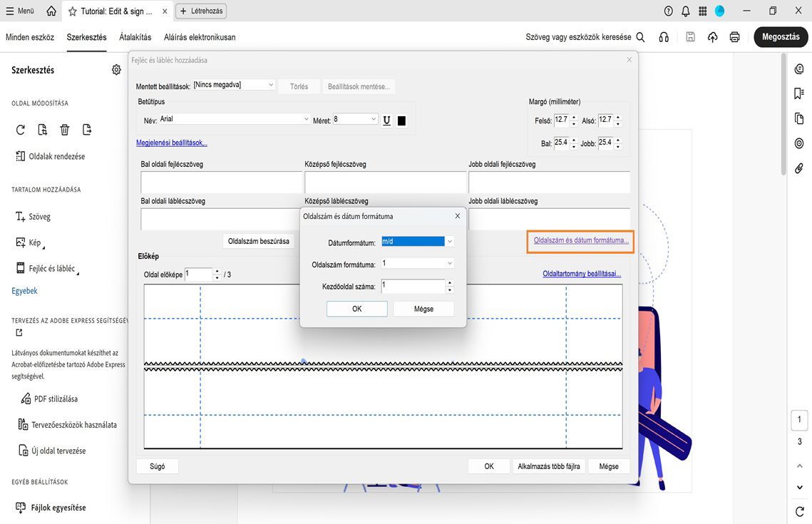Click Egyebek link in sidebar
Screen dimensions: 812x524
(24, 291)
